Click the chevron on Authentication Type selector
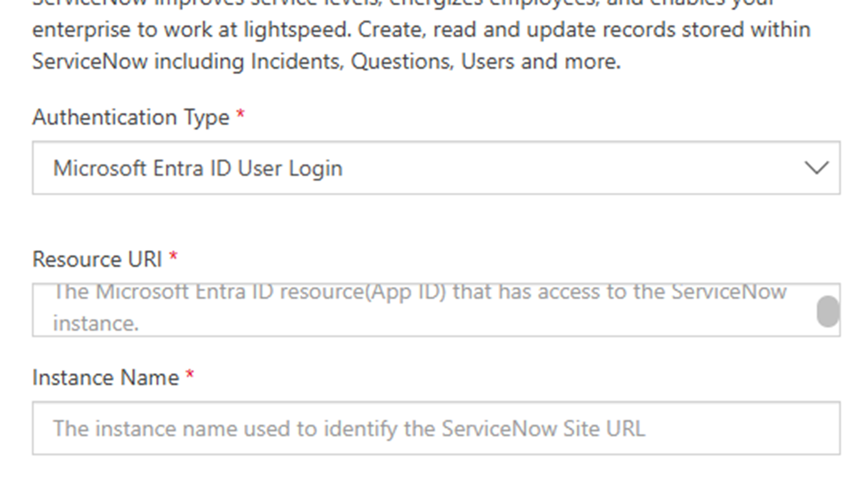The height and width of the screenshot is (492, 868). (x=816, y=167)
